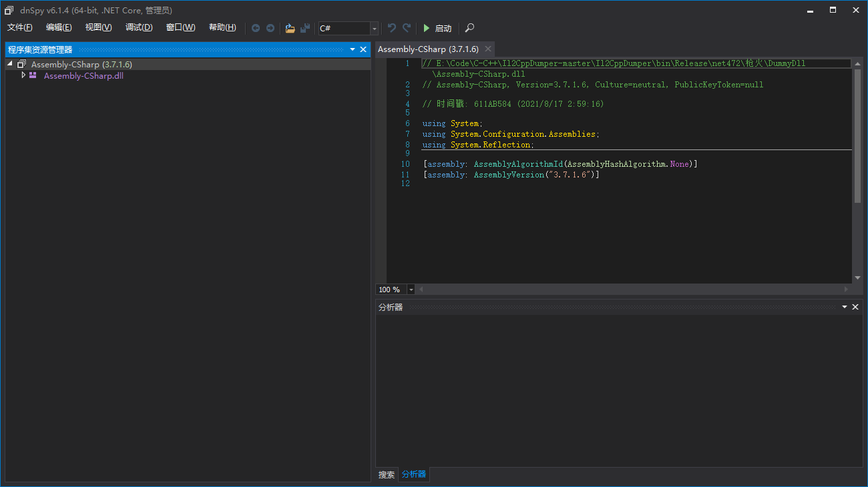This screenshot has height=487, width=868.
Task: Click the navigate forward arrow icon
Action: (x=270, y=28)
